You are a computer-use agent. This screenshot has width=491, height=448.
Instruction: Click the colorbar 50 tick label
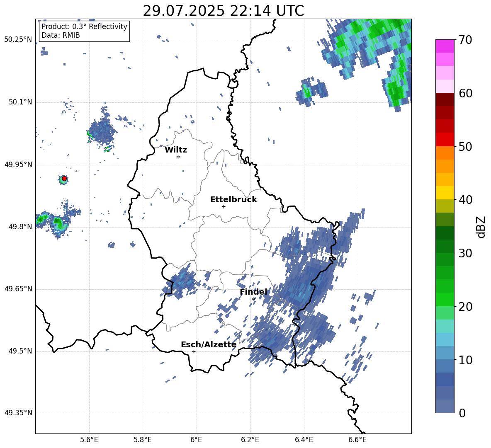click(x=466, y=146)
